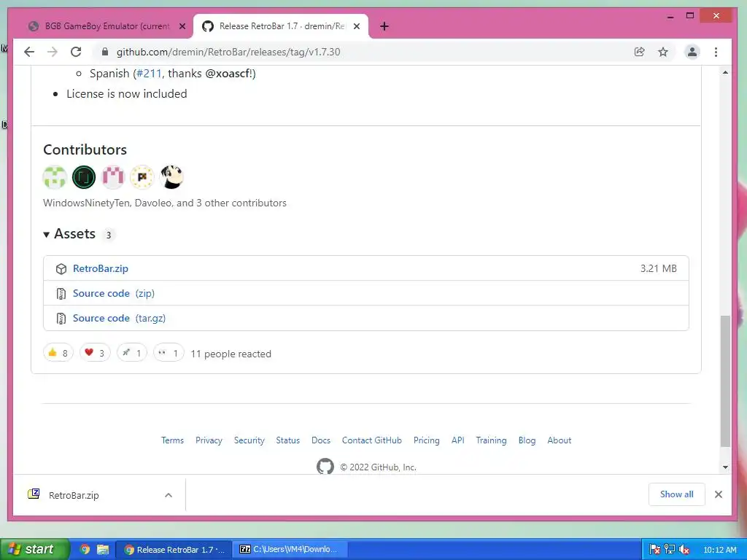
Task: Reload the GitHub release page
Action: pyautogui.click(x=76, y=52)
